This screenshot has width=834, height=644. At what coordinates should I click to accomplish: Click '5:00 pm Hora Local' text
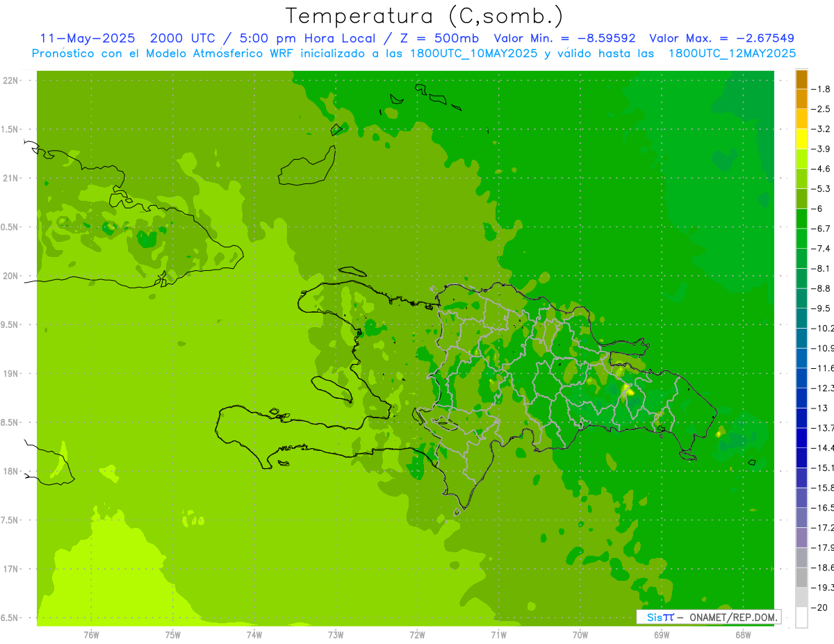click(x=306, y=38)
